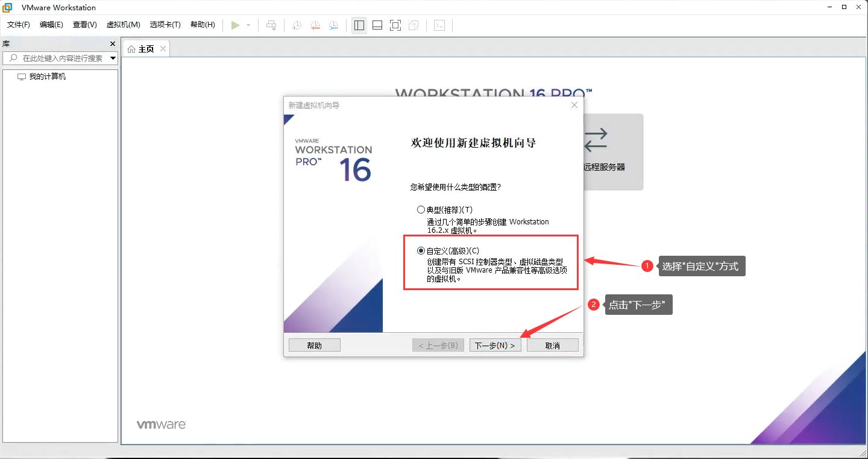Viewport: 868px width, 459px height.
Task: Open the 帮助(H) menu
Action: [203, 25]
